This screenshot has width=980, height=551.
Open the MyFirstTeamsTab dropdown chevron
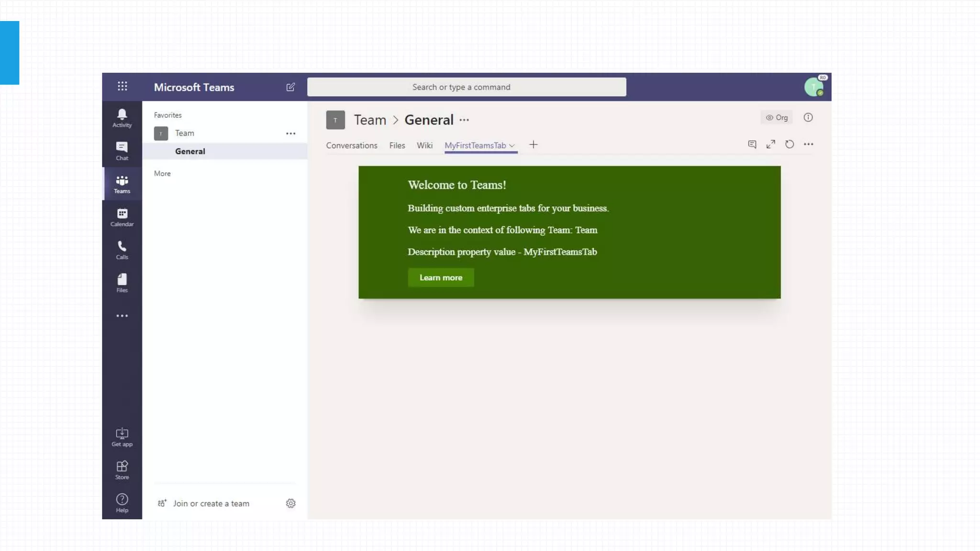coord(512,145)
